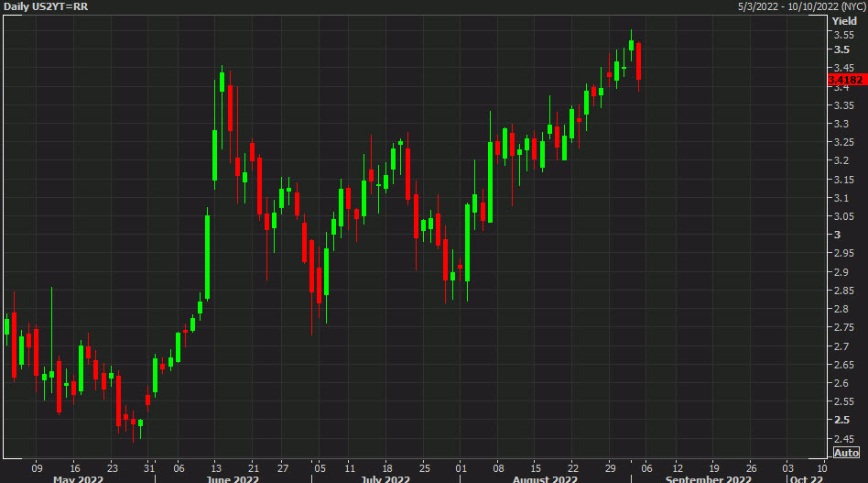Click the Oct 22 month label
The image size is (868, 483).
806,478
